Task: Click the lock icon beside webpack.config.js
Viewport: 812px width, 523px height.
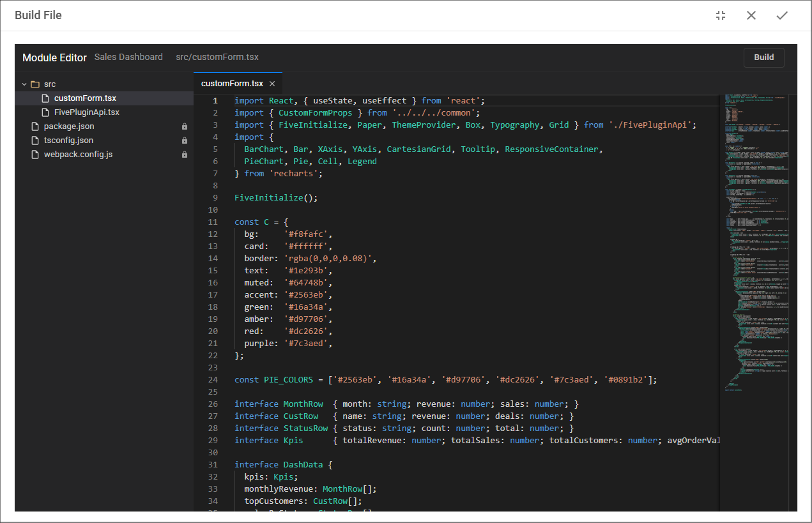Action: (185, 155)
